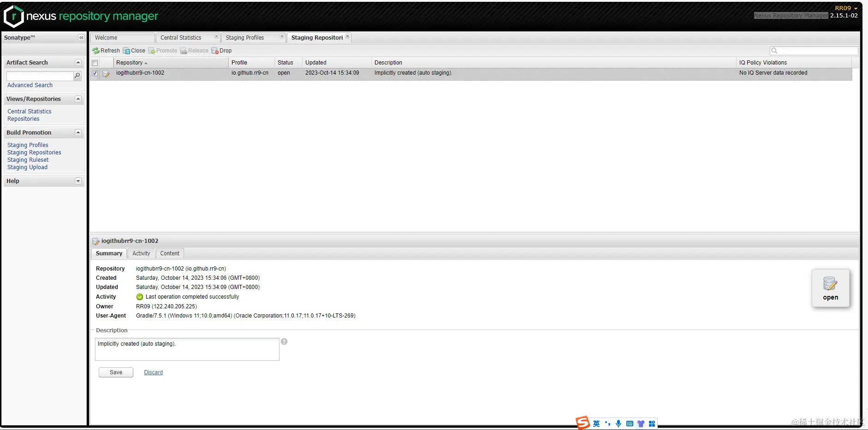
Task: Click the description help question icon
Action: [x=284, y=342]
